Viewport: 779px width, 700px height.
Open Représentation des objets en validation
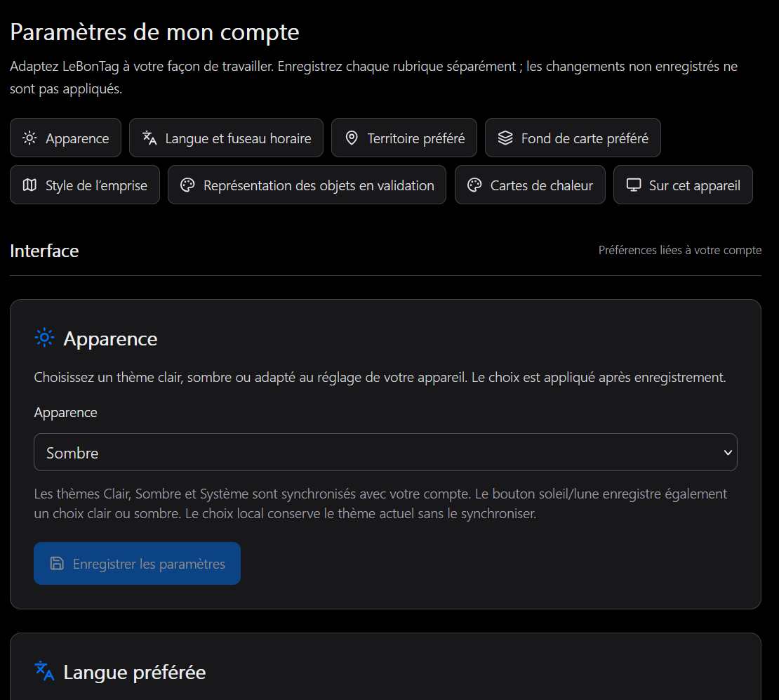tap(307, 185)
